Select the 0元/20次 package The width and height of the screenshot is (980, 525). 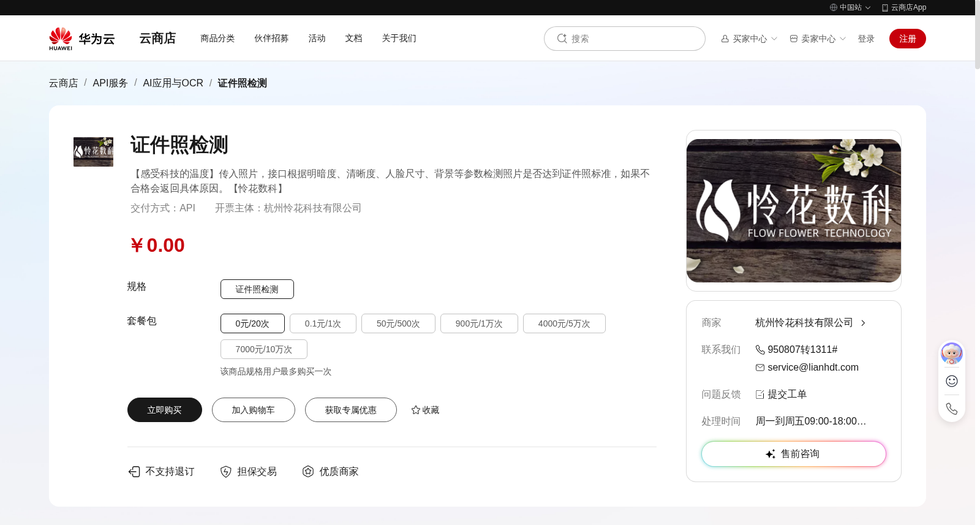252,323
